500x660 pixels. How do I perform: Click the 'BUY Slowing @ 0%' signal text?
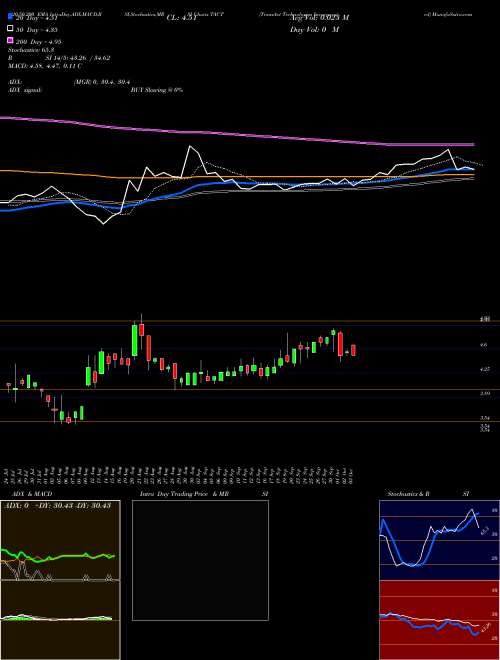coord(157,90)
